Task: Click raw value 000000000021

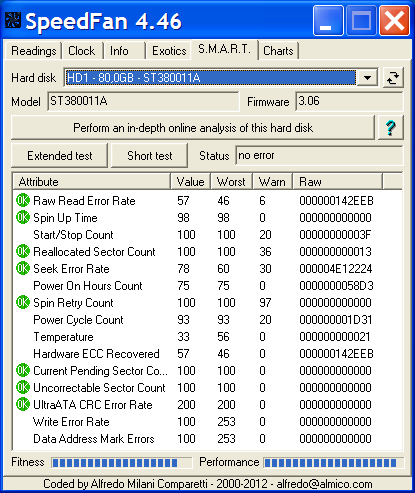Action: 335,337
